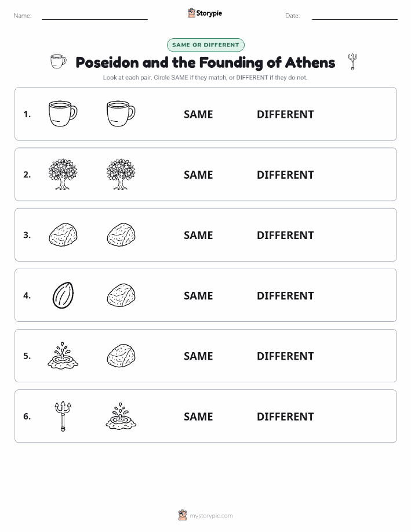Open the mystorypie.com footer link
Screen dimensions: 411x532
click(x=205, y=515)
